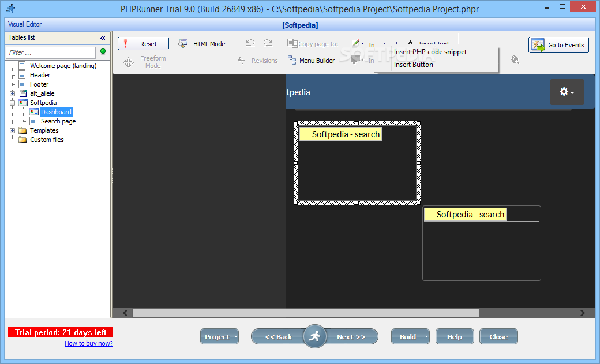Expand the Templates folder
The image size is (600, 364).
coord(12,130)
